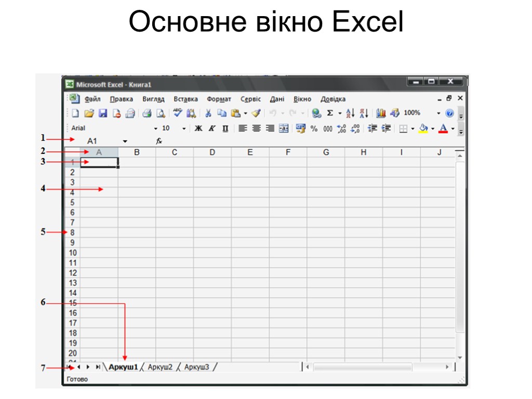This screenshot has width=532, height=399.
Task: Switch to the Аркуш3 sheet tab
Action: point(196,367)
